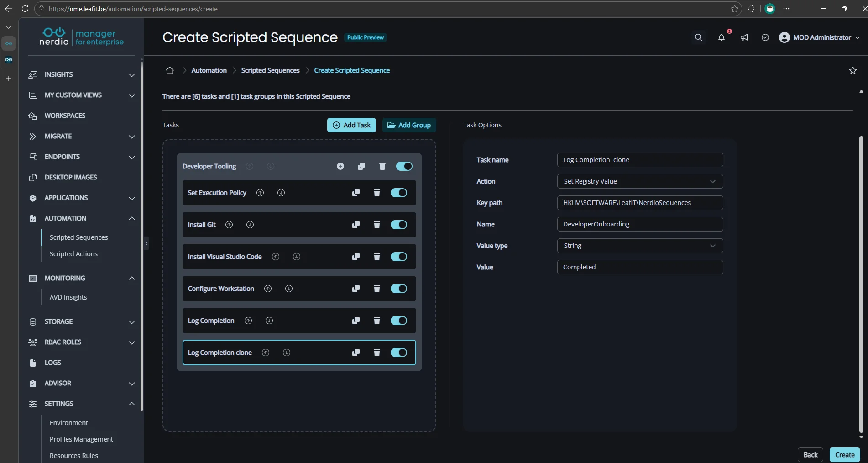This screenshot has height=463, width=868.
Task: Turn off the Developer Tooling group toggle
Action: (404, 166)
